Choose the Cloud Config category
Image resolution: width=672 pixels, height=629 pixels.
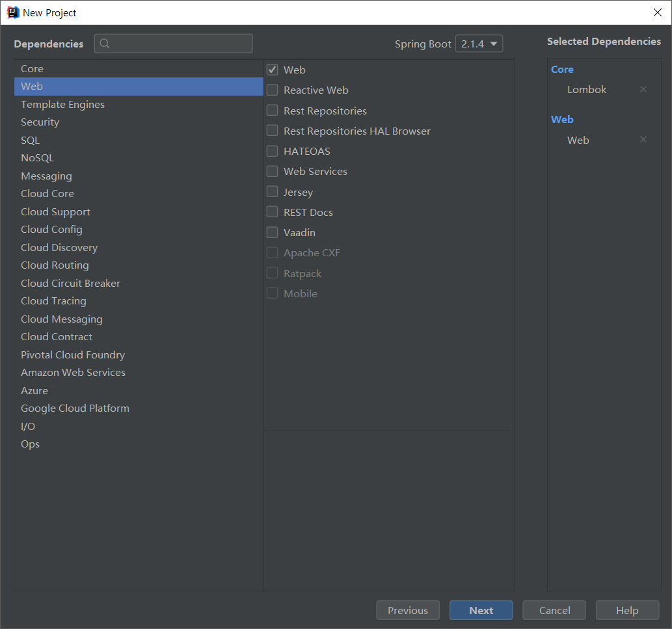[139, 230]
